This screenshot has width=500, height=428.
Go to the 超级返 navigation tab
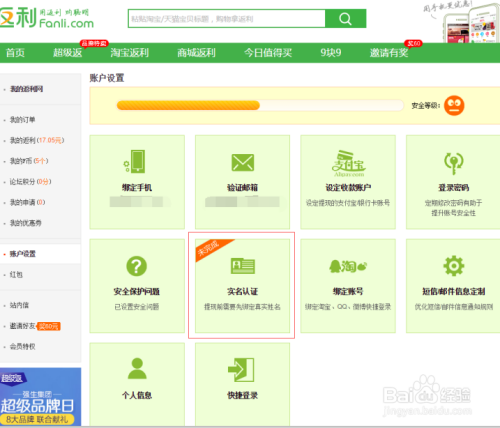tap(68, 53)
